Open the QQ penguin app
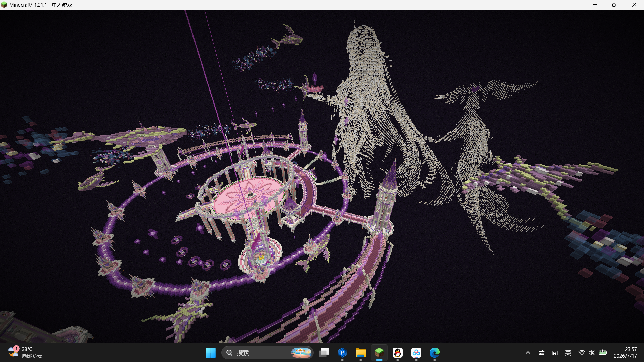The width and height of the screenshot is (644, 362). click(398, 353)
